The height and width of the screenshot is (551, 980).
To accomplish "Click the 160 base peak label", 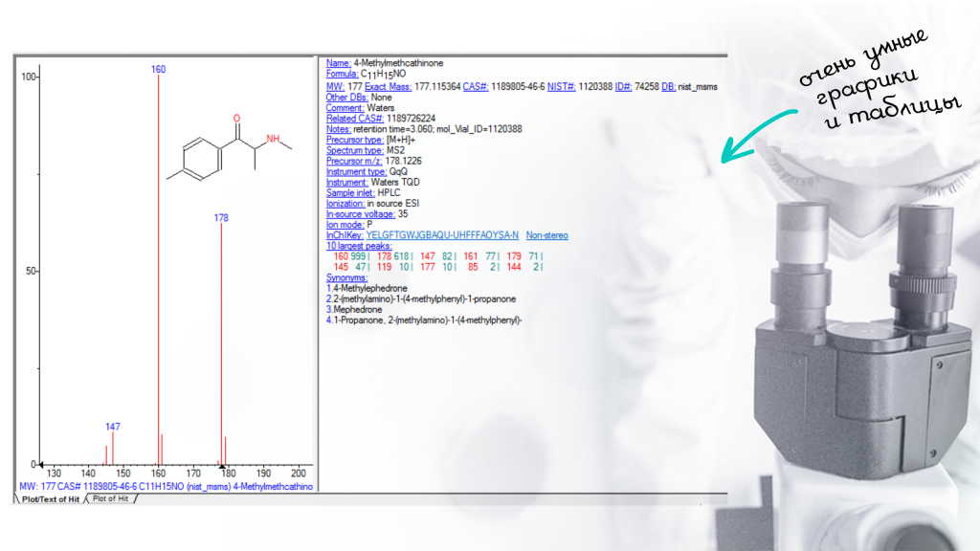I will [158, 70].
